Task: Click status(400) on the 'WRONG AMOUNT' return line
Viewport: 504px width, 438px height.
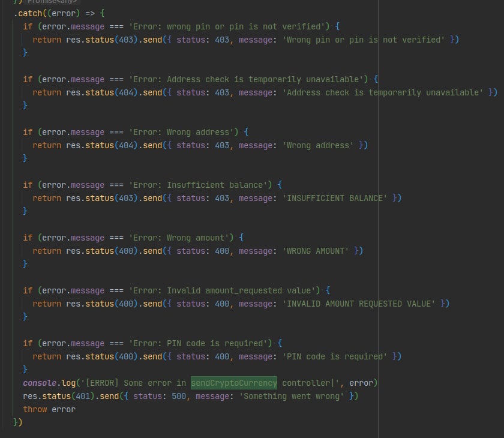Action: (x=111, y=251)
